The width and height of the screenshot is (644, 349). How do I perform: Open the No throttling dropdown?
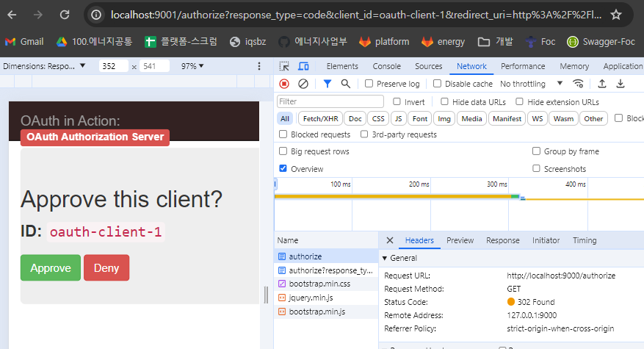coord(531,84)
